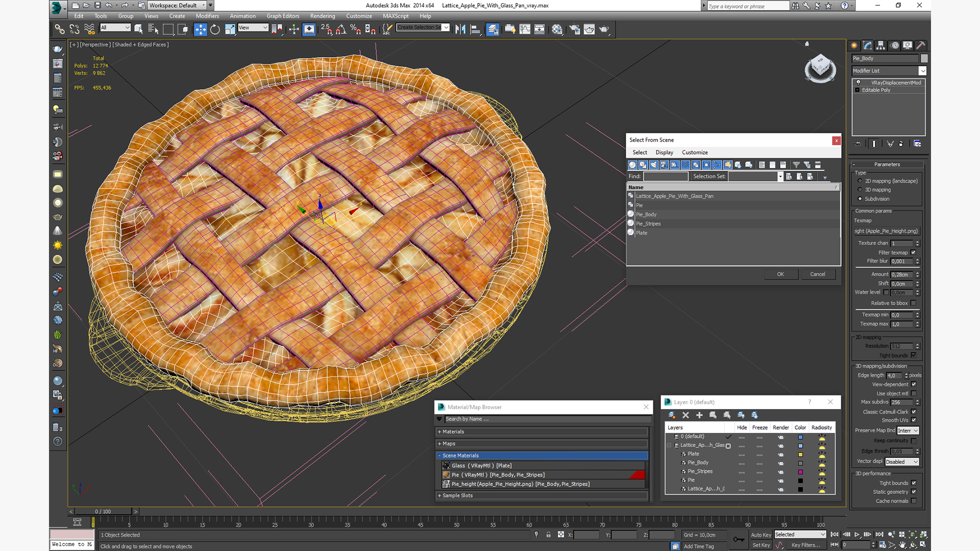Image resolution: width=980 pixels, height=551 pixels.
Task: Click Create New Layer icon in Layer dialog
Action: point(672,415)
